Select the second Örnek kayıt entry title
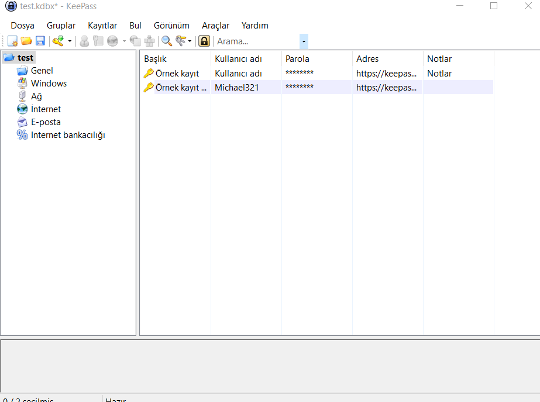540x402 pixels. pos(181,87)
